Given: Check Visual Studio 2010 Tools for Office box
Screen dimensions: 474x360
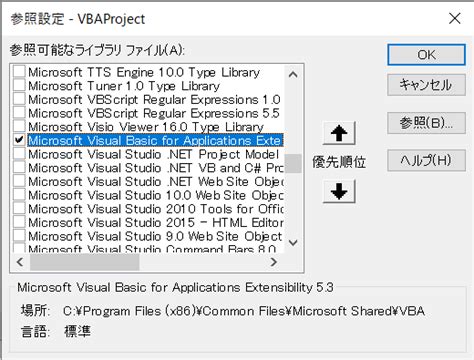Looking at the screenshot, I should (19, 208).
